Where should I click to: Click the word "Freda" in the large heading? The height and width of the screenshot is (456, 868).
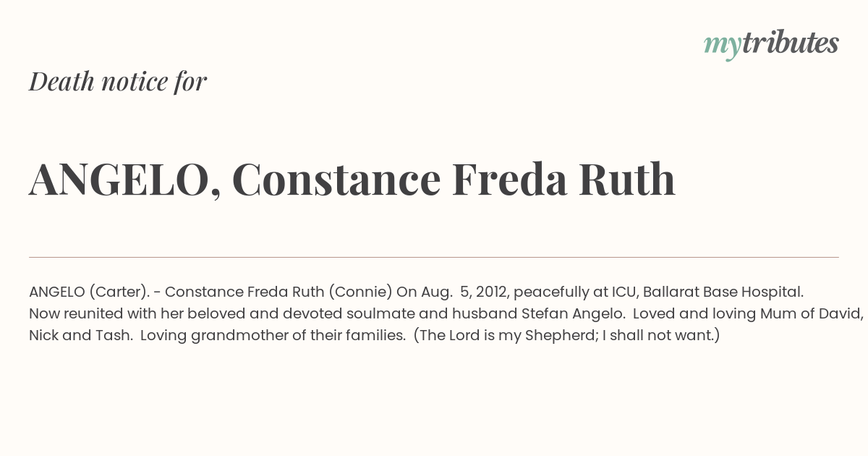509,180
